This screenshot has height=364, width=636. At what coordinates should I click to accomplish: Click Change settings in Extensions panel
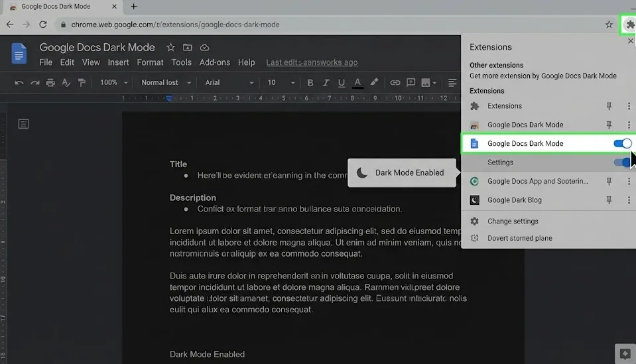[513, 221]
